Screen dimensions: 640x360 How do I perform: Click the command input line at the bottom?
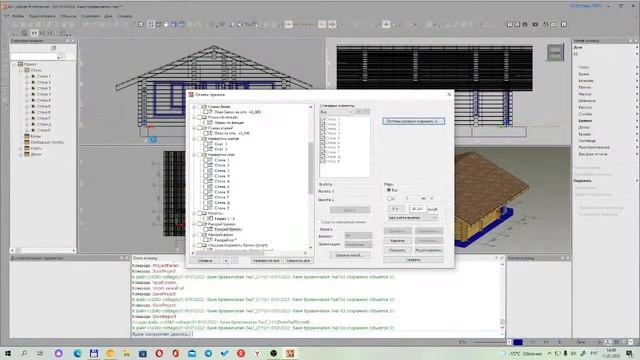[316, 334]
